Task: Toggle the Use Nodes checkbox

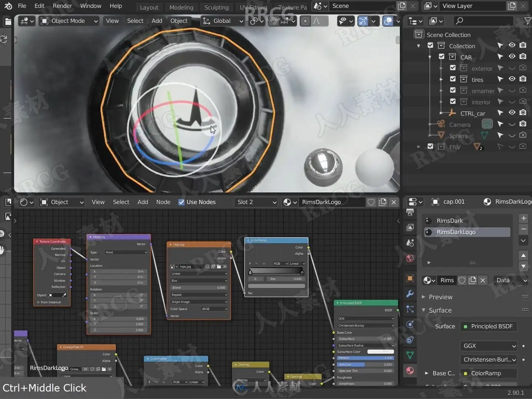Action: 181,202
